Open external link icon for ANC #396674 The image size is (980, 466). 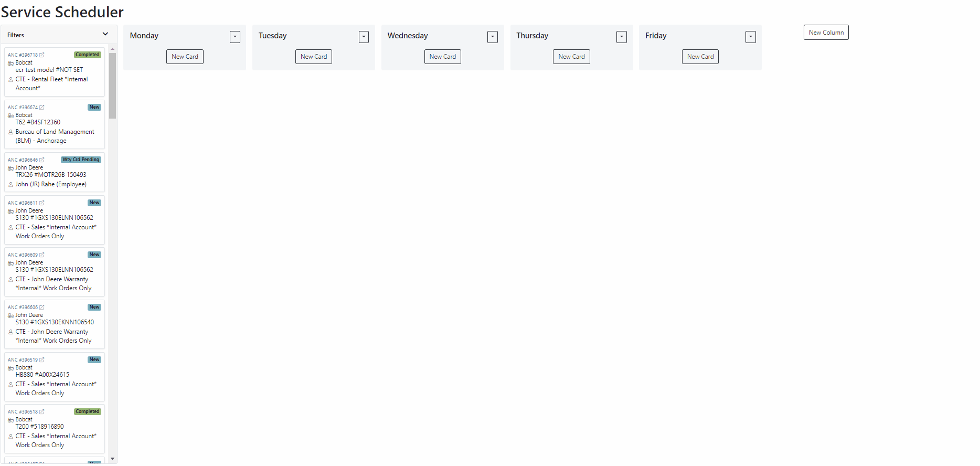pyautogui.click(x=42, y=108)
